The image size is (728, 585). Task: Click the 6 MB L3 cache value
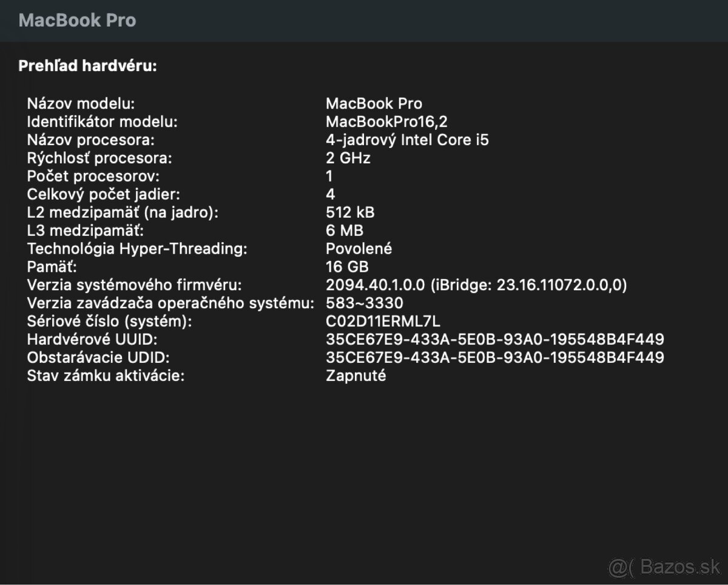pyautogui.click(x=345, y=231)
